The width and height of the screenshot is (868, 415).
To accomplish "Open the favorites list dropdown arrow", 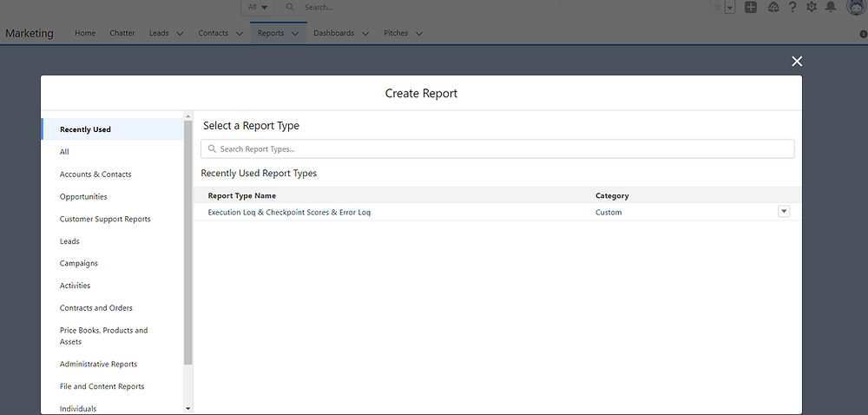I will click(x=730, y=8).
